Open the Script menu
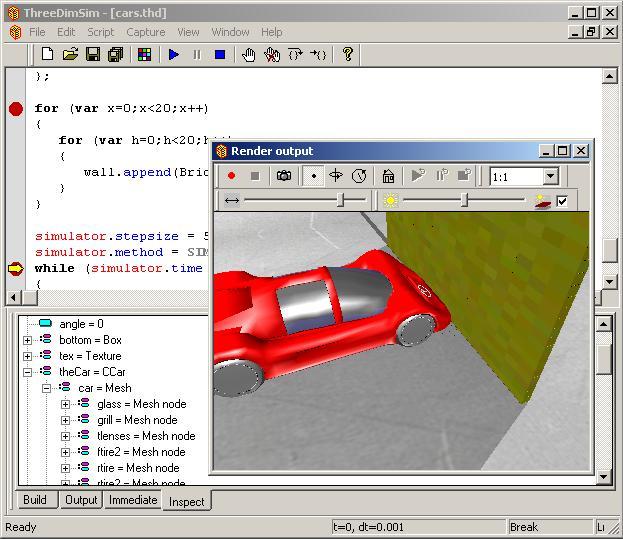623x539 pixels. tap(101, 32)
